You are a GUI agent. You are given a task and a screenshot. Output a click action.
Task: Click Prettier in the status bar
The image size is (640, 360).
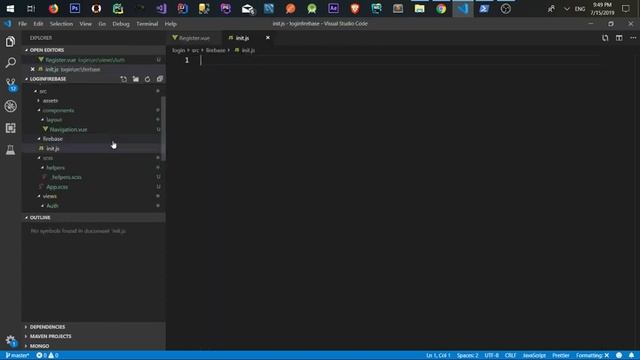point(561,356)
